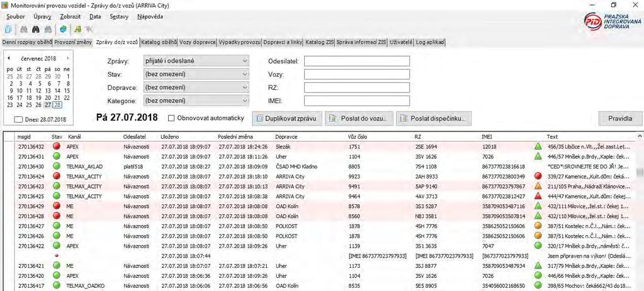Click the vertical scrollbar thumb of the table
The image size is (644, 291).
640,173
